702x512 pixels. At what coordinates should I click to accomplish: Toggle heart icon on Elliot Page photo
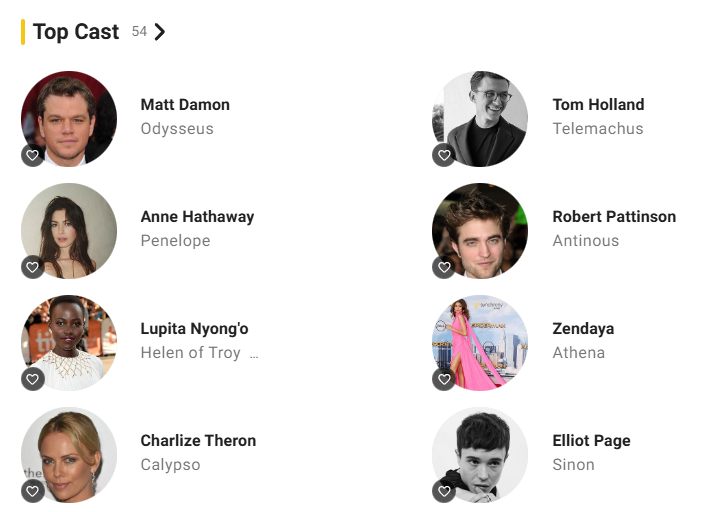(x=444, y=491)
